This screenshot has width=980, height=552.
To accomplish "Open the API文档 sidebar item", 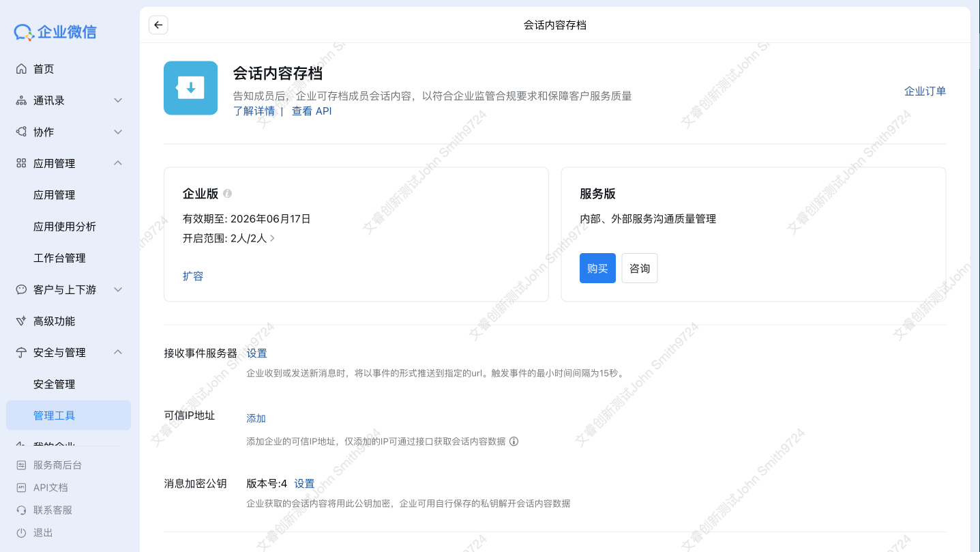I will click(49, 487).
